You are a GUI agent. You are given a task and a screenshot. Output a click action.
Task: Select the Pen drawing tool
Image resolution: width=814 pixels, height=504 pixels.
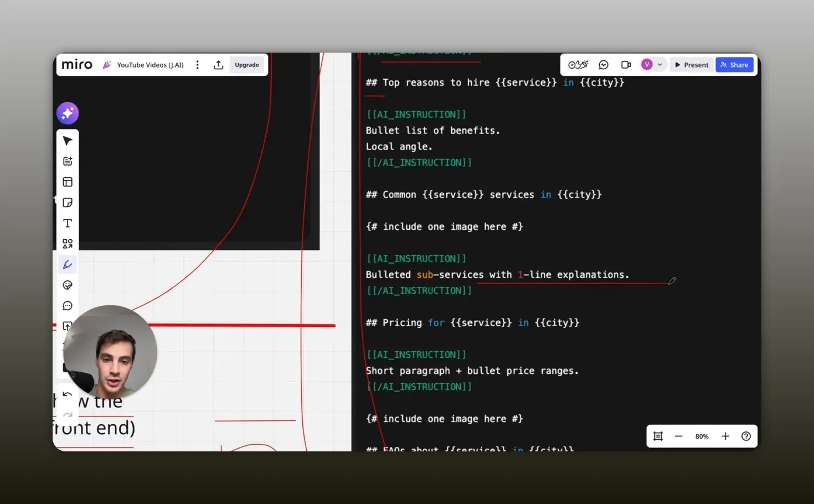pos(68,265)
